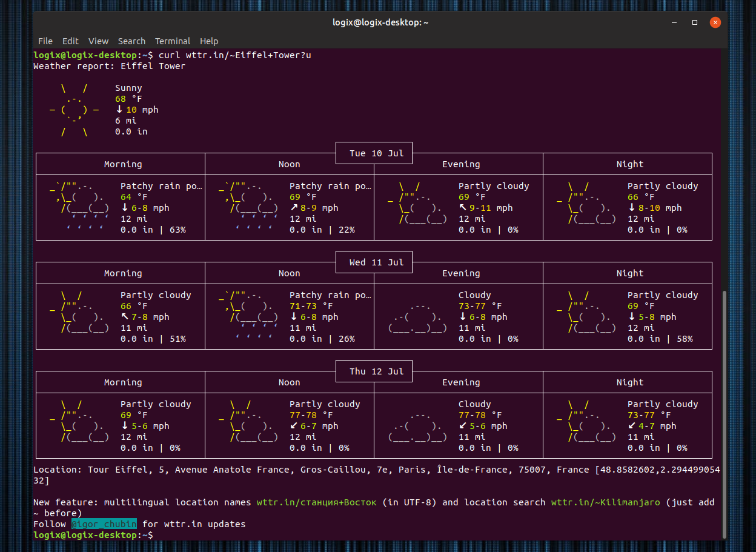Open the Terminal menu
This screenshot has width=756, height=552.
(x=172, y=41)
